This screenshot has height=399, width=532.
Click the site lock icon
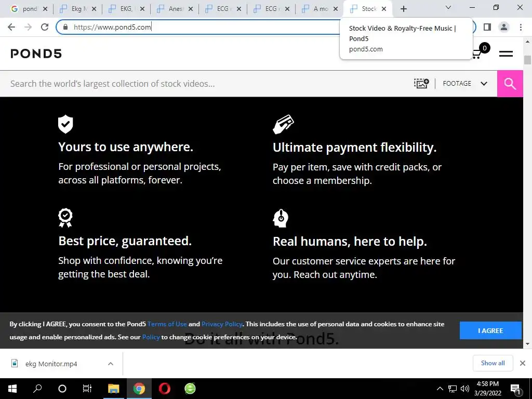coord(65,27)
